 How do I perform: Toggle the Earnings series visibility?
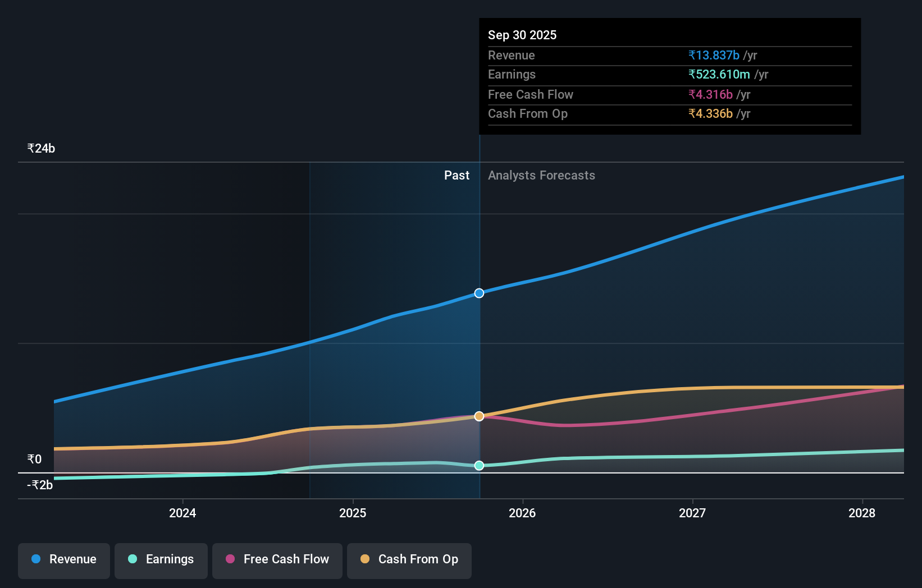(161, 559)
